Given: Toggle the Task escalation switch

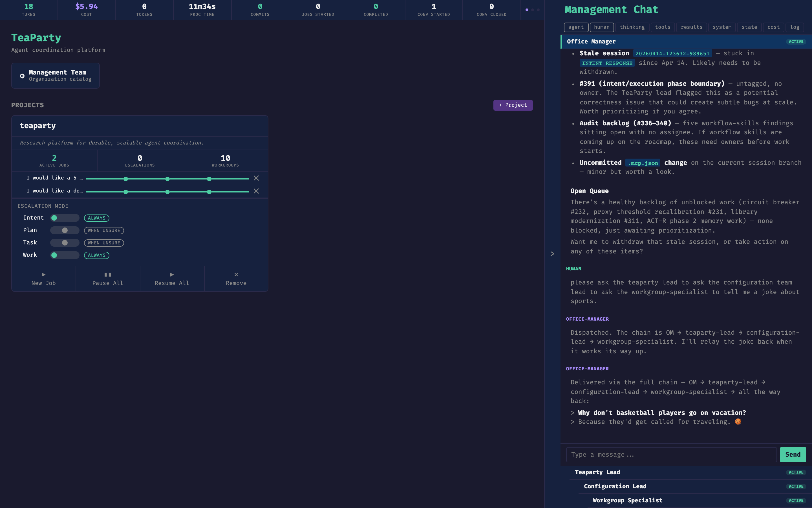Looking at the screenshot, I should 65,243.
